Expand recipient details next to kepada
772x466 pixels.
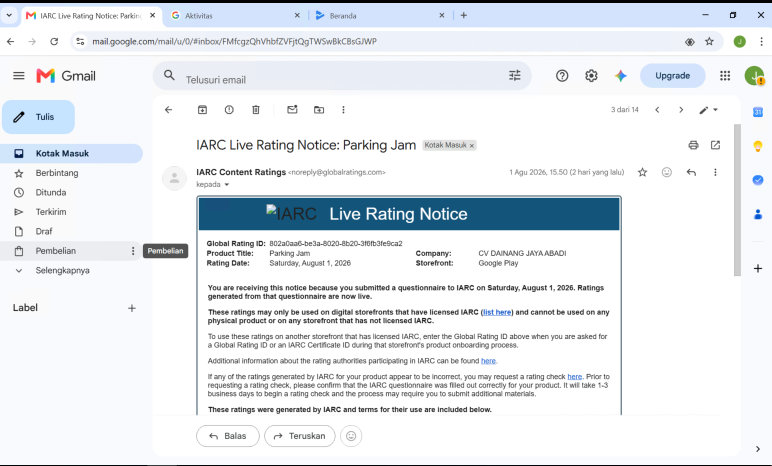tap(226, 185)
